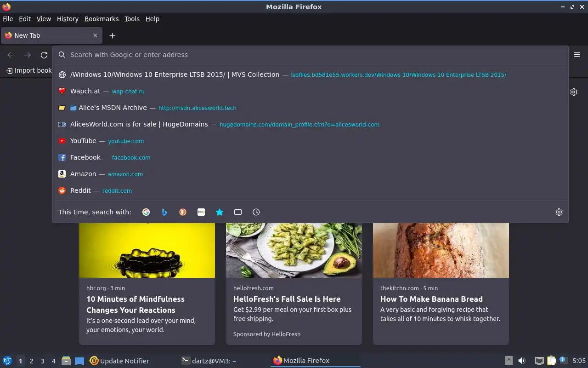Open the network tray icon

click(x=539, y=361)
